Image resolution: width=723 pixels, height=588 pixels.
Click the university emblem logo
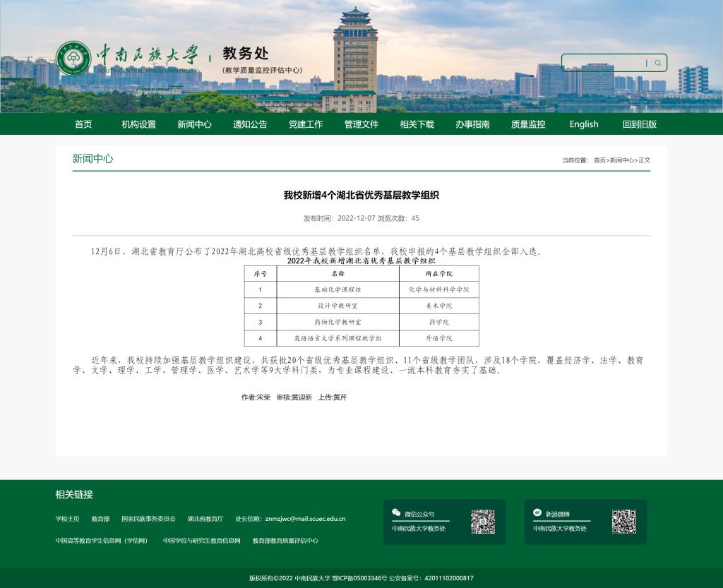click(73, 59)
